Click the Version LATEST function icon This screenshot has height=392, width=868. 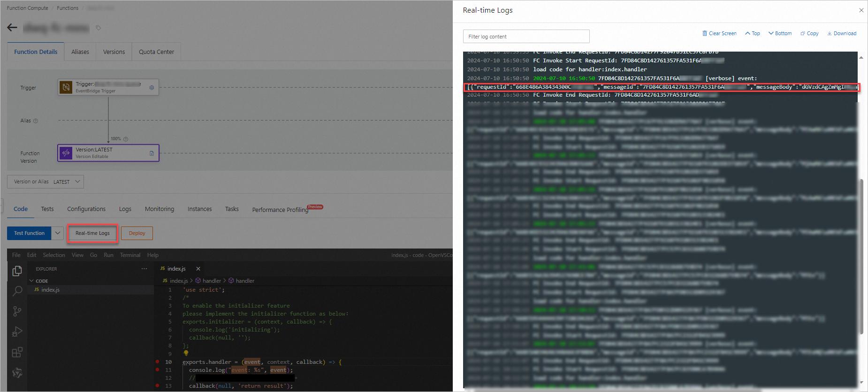(66, 153)
